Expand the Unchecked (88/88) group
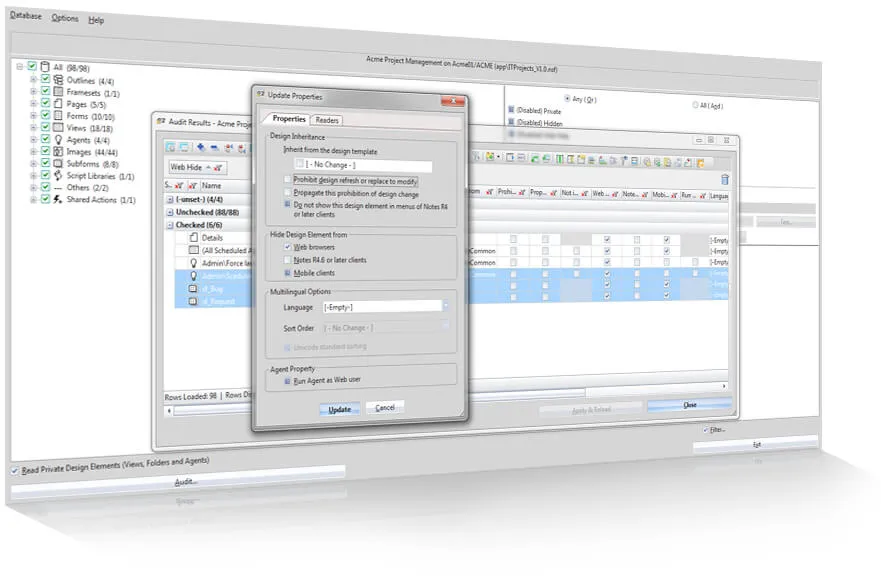The height and width of the screenshot is (580, 881). pyautogui.click(x=170, y=212)
